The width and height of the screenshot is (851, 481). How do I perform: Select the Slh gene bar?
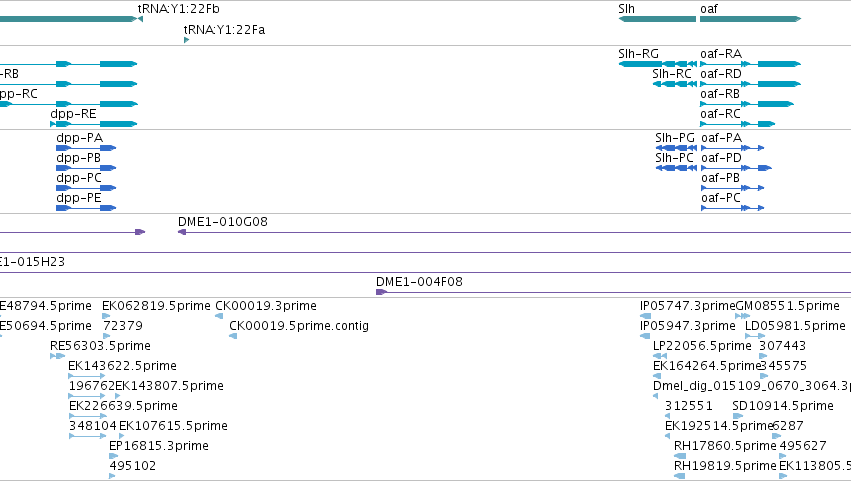657,19
